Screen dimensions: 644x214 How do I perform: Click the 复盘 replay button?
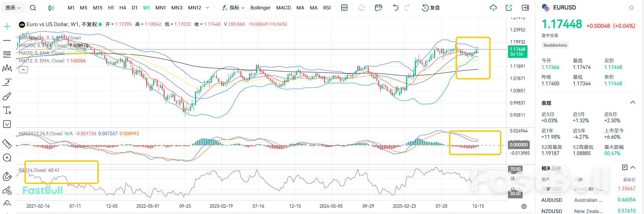click(431, 8)
